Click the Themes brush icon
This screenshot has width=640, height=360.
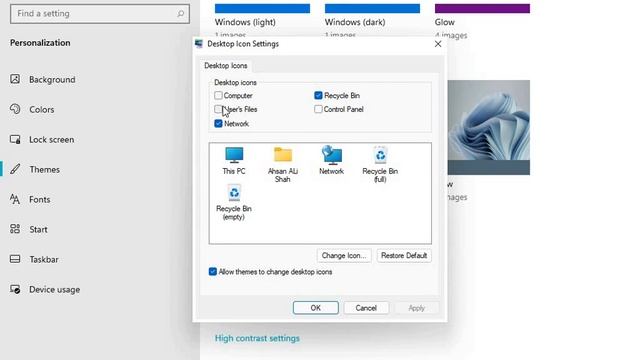tap(15, 169)
